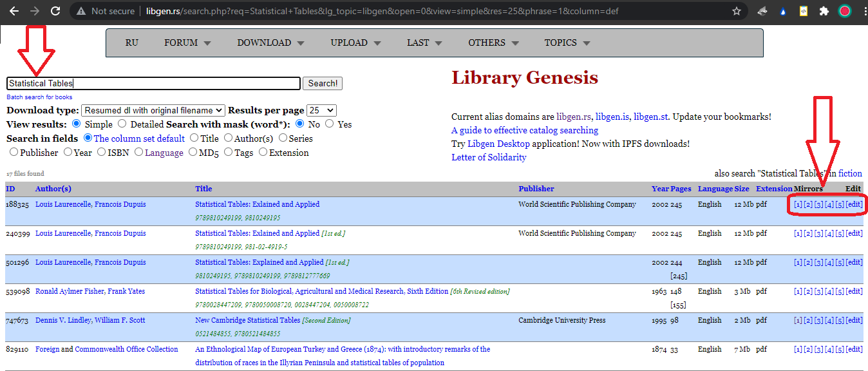Open the yellow code clipboard extension icon
868x371 pixels.
click(x=804, y=11)
